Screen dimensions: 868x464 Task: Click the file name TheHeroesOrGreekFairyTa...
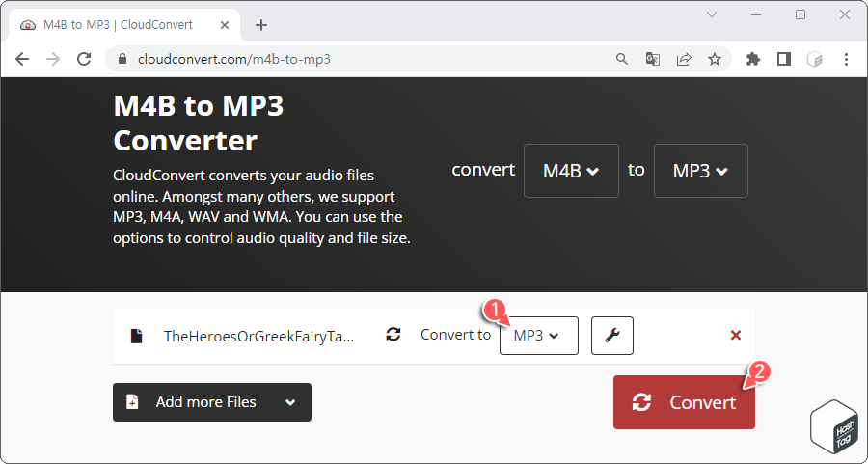click(x=258, y=336)
